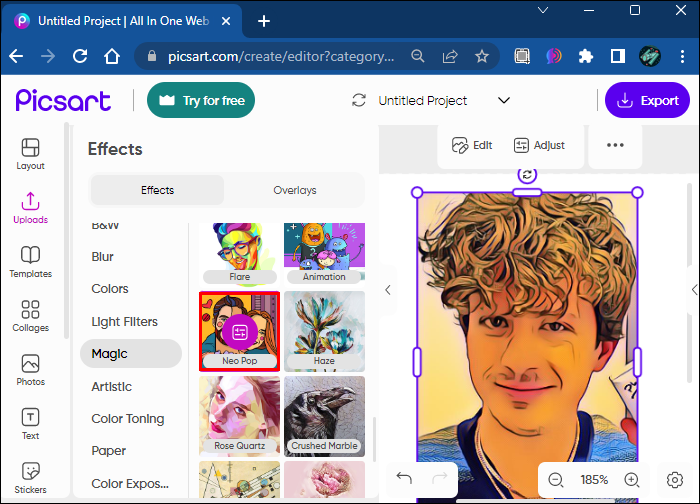Open the Collages panel
This screenshot has width=700, height=504.
[30, 316]
